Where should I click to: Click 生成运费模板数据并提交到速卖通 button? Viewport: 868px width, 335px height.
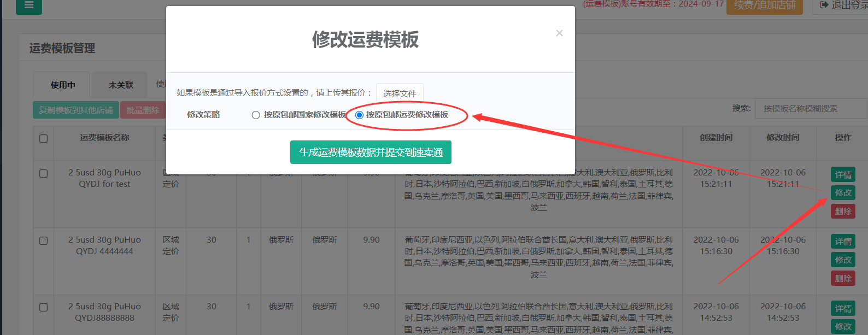click(371, 152)
